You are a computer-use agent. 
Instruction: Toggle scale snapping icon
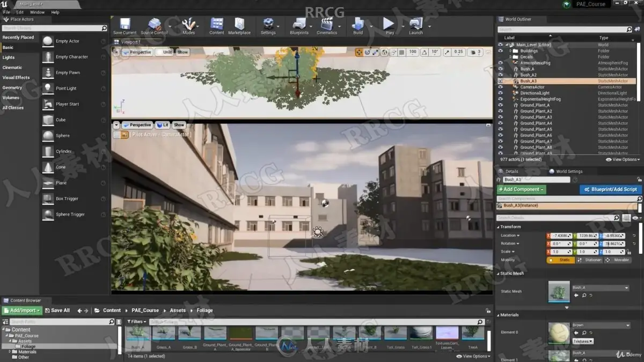[447, 52]
